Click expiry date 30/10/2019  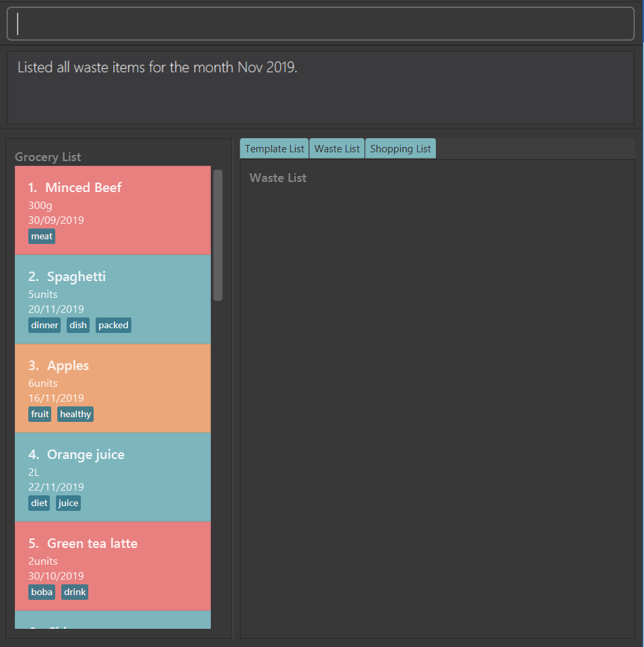(x=56, y=576)
